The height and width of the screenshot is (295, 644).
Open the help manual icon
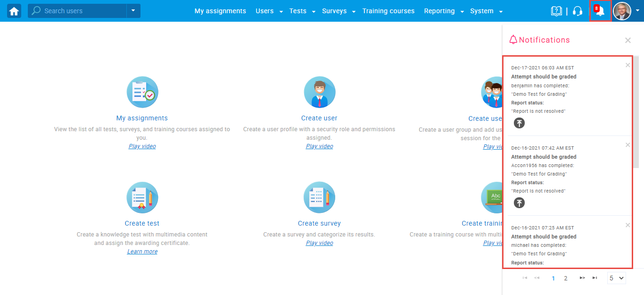point(556,11)
